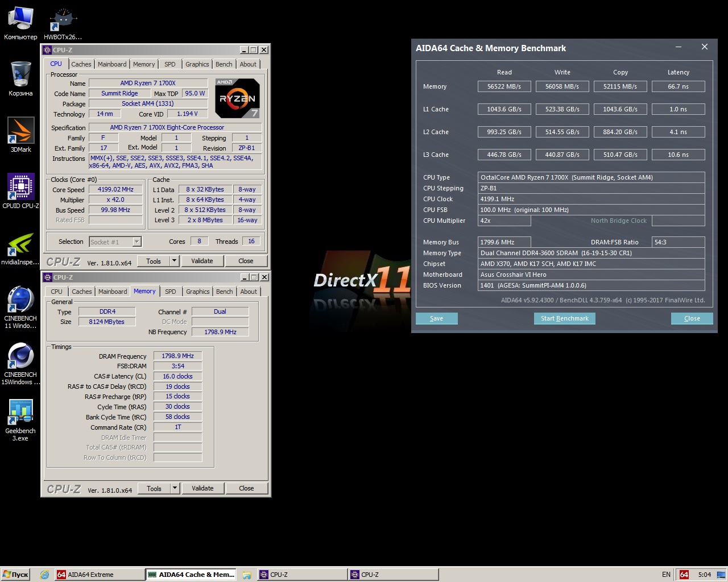Open the About tab in the CPU-Z memory window
Screen dimensions: 728x582
249,292
